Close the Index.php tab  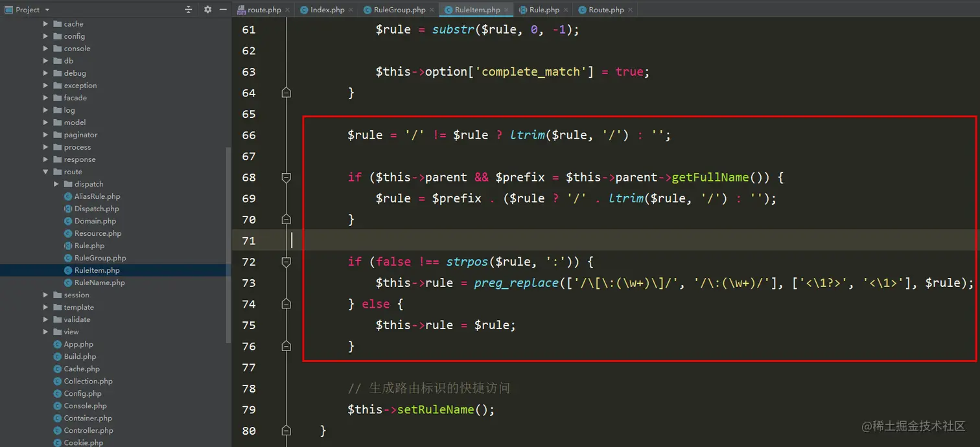351,10
